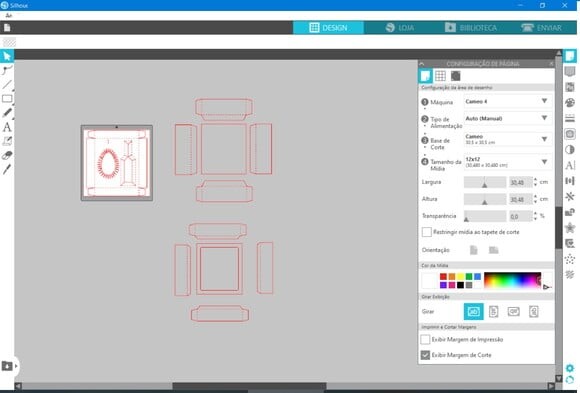Screen dimensions: 580x393
Task: Choose the Edit Points tool
Action: click(x=7, y=70)
